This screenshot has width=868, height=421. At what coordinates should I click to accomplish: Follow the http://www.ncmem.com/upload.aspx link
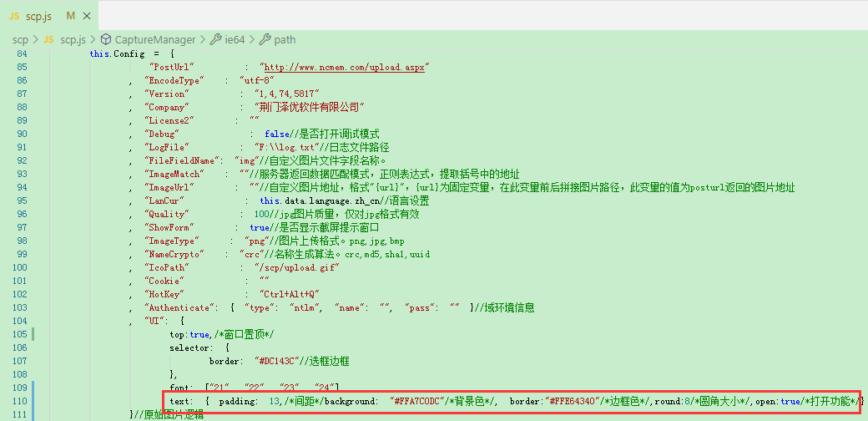coord(345,67)
